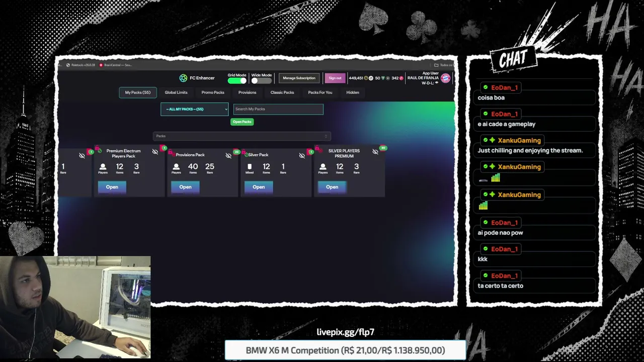Switch to the Promo Packs tab

point(213,93)
